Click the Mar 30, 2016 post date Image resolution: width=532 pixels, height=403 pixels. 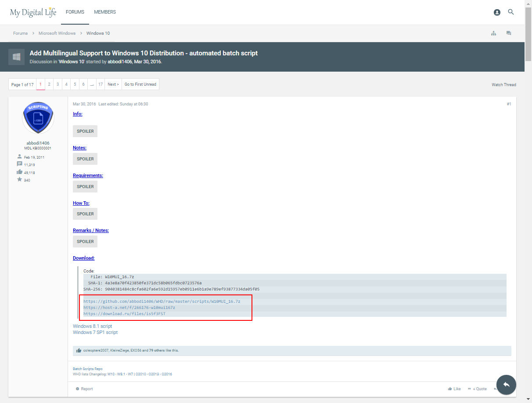[x=84, y=104]
